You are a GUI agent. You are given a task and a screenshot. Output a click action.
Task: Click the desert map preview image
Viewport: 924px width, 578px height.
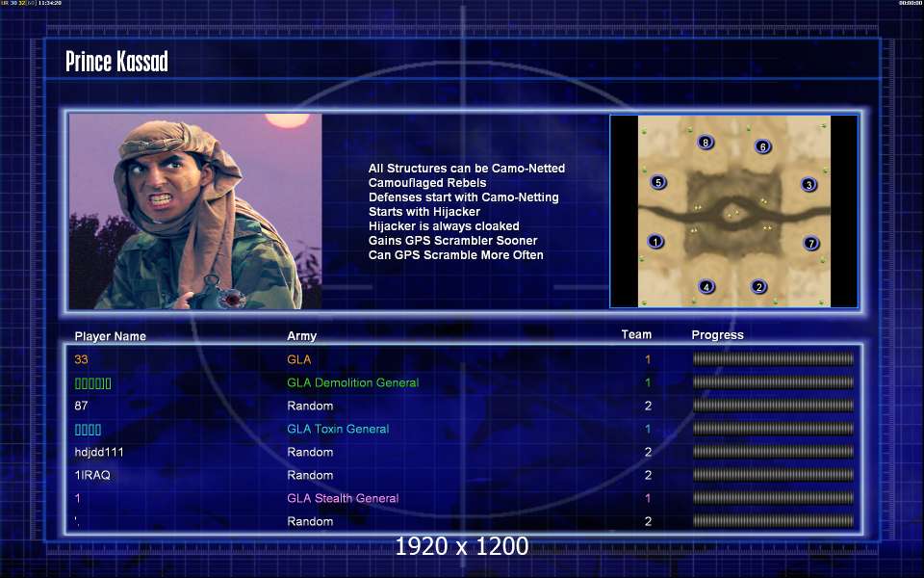734,211
